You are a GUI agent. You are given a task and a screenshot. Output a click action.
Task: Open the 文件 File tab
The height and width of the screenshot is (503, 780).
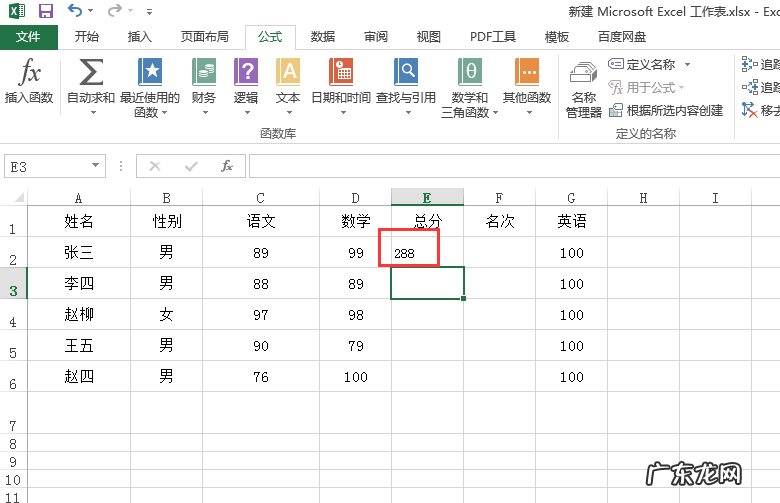[x=28, y=37]
